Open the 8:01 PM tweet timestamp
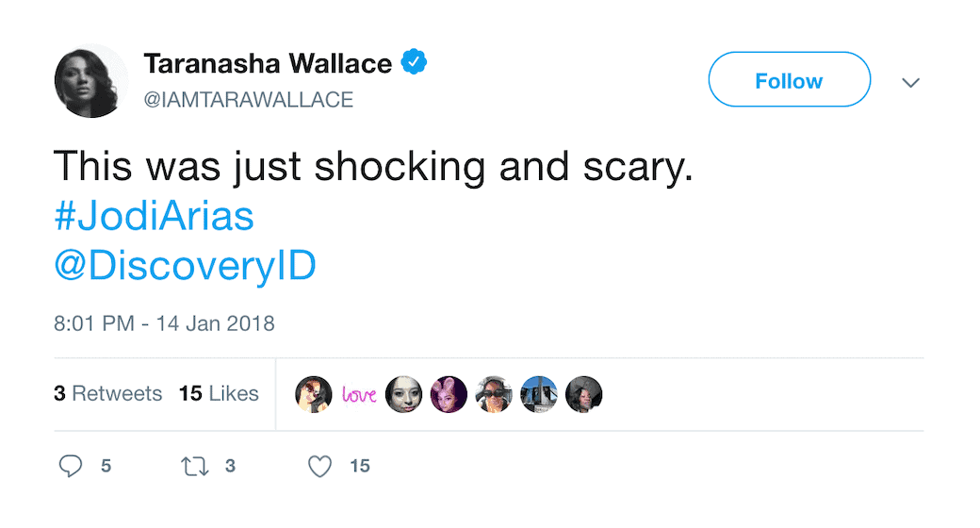This screenshot has height=528, width=980. pyautogui.click(x=164, y=323)
